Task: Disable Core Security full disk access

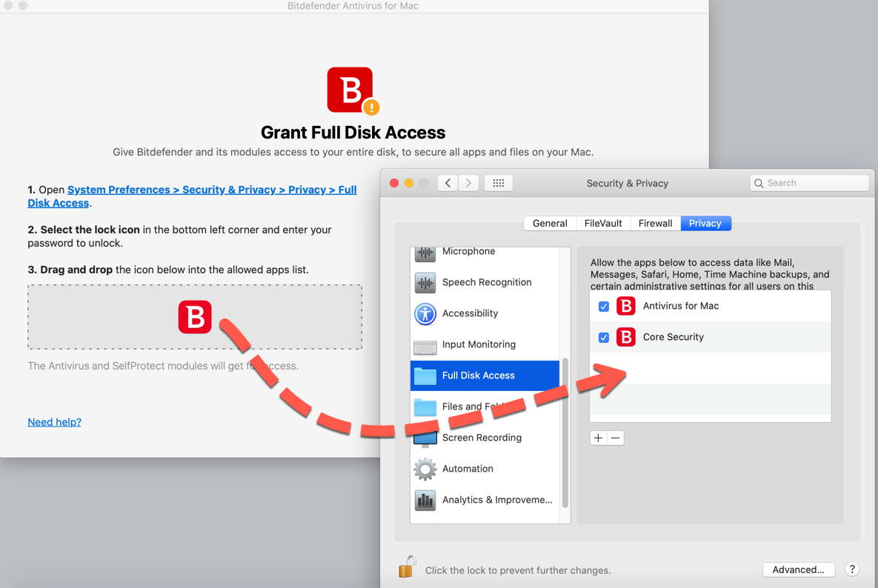Action: coord(604,337)
